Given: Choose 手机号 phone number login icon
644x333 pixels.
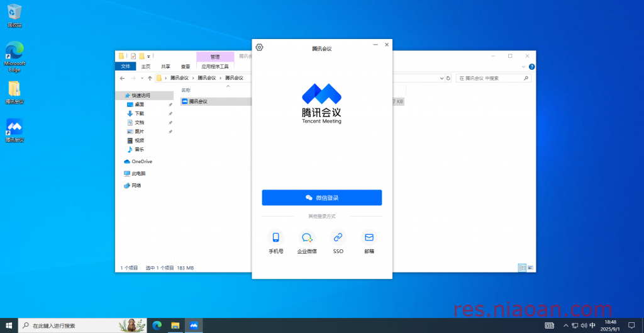Looking at the screenshot, I should (276, 237).
